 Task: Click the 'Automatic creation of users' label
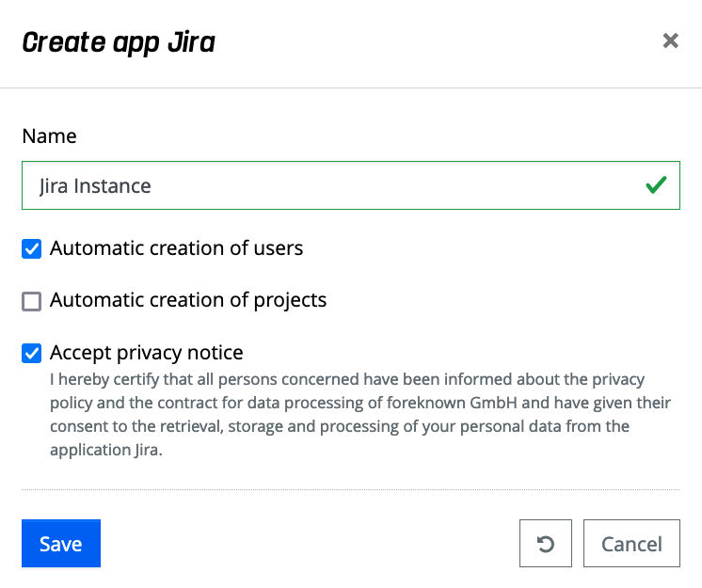point(176,248)
